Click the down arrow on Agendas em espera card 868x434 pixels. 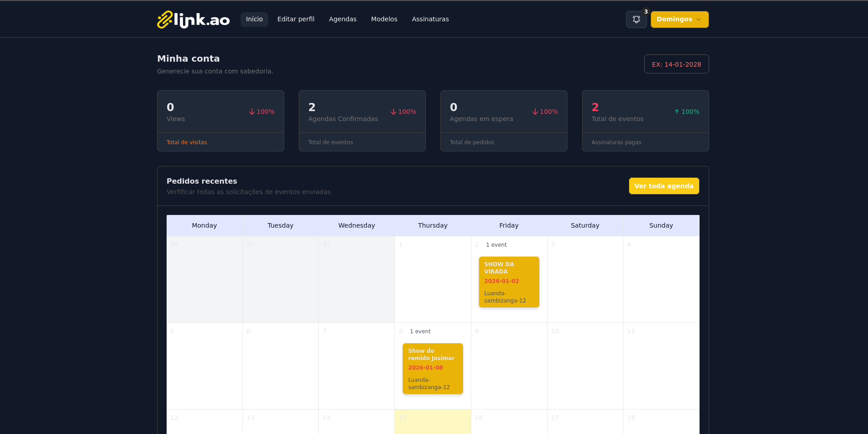[535, 112]
